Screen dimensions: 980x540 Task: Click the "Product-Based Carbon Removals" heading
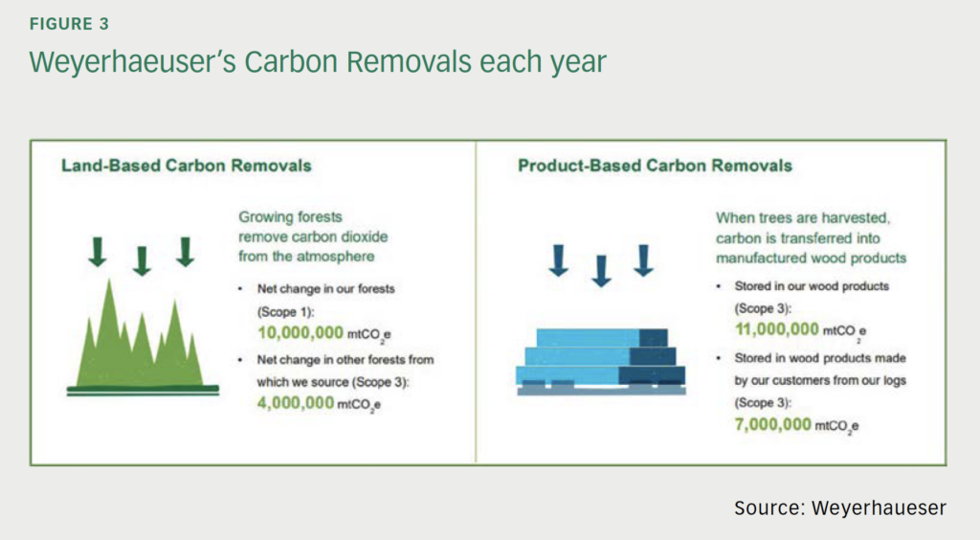[655, 166]
